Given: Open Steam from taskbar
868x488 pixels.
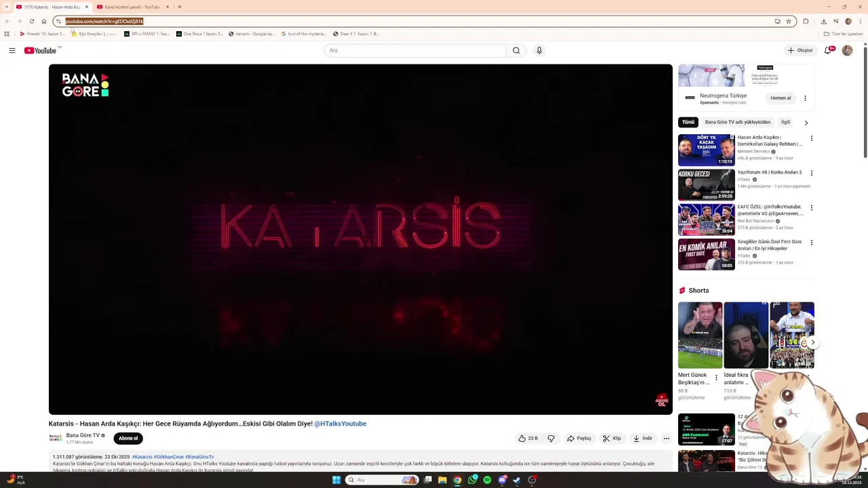Looking at the screenshot, I should (517, 480).
